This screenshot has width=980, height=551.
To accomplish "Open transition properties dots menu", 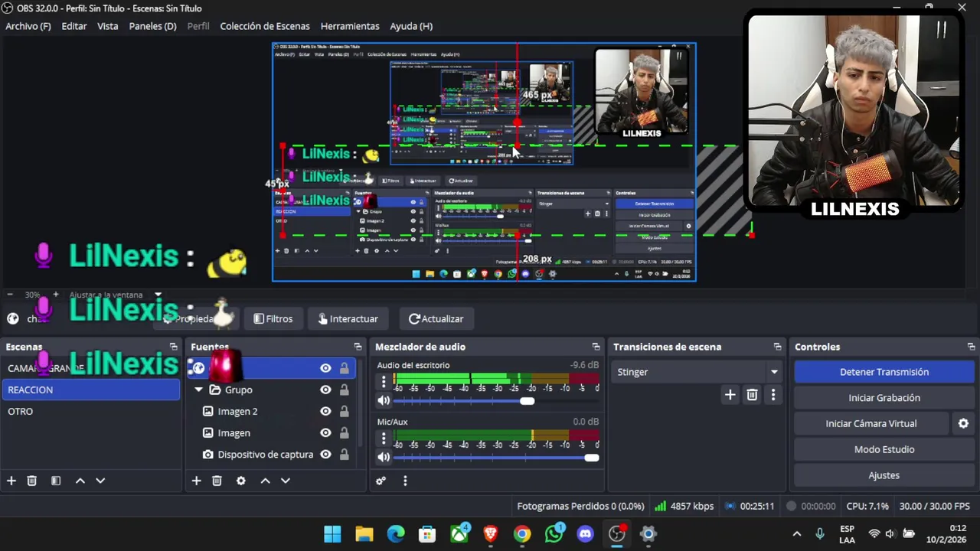I will [x=773, y=395].
